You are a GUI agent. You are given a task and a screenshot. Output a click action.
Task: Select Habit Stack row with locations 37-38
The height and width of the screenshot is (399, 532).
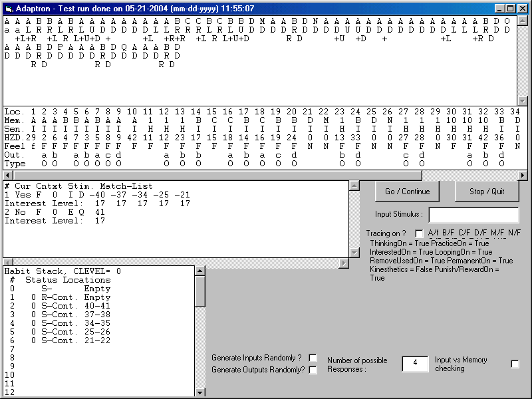point(60,315)
